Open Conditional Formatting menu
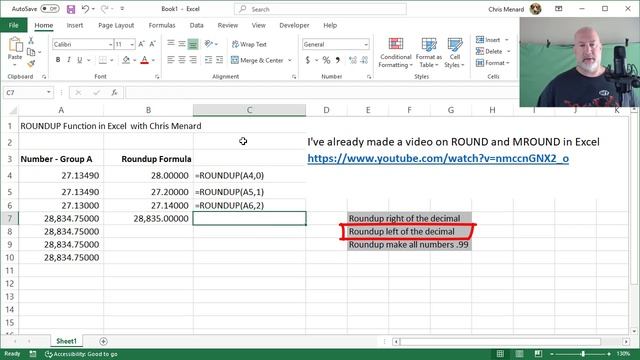Screen dimensions: 640x360 (395, 53)
